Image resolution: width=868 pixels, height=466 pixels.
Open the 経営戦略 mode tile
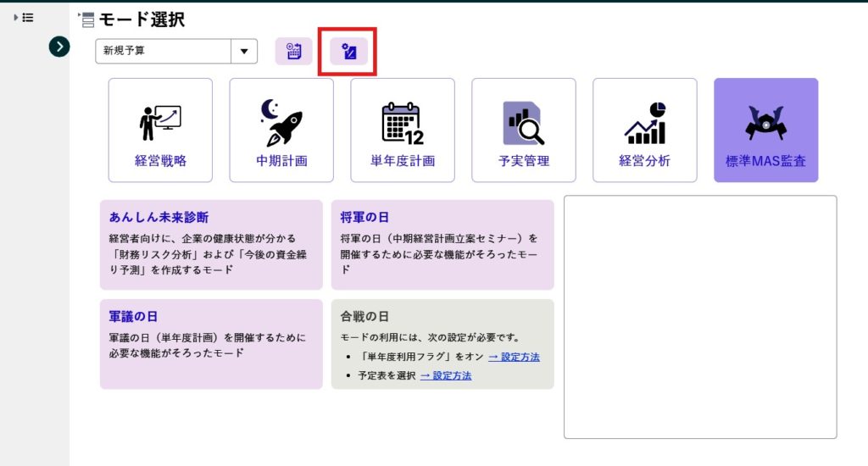pyautogui.click(x=160, y=130)
